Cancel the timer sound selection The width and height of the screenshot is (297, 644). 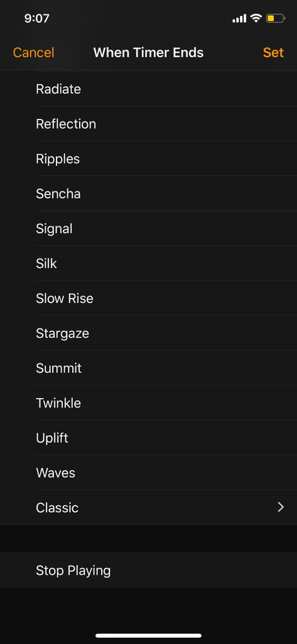click(x=34, y=53)
